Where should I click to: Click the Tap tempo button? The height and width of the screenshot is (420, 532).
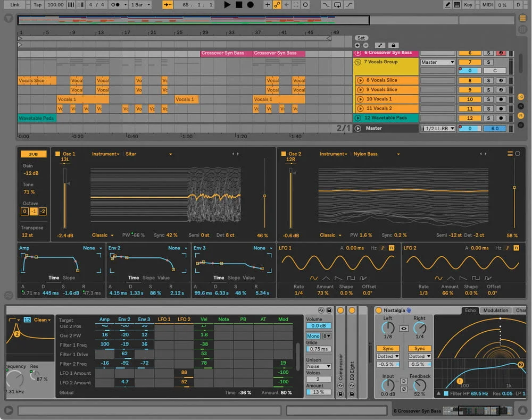point(37,5)
